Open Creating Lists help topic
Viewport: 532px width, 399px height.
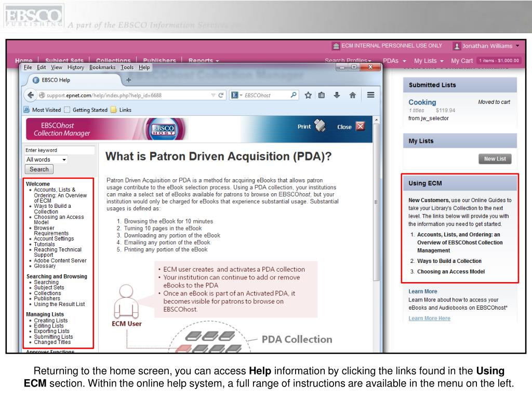point(50,321)
